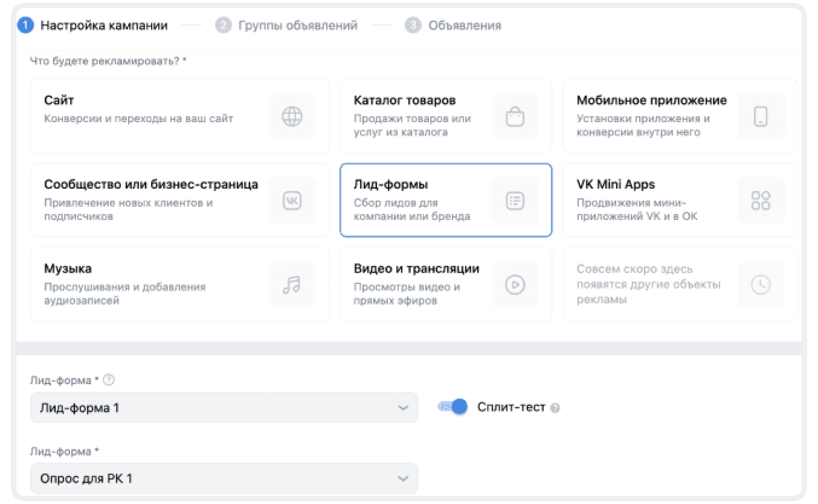Choose VK Mini Apps as ad object
818x504 pixels.
coord(680,200)
